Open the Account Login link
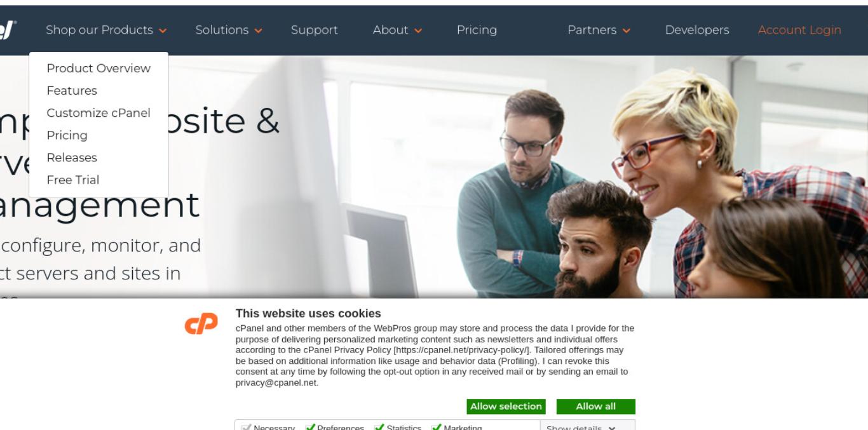868x430 pixels. click(x=799, y=30)
